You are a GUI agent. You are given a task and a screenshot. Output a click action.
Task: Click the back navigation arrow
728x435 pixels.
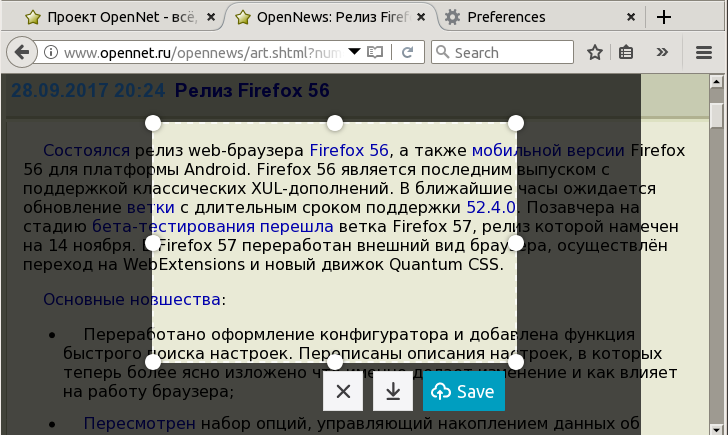[x=23, y=52]
